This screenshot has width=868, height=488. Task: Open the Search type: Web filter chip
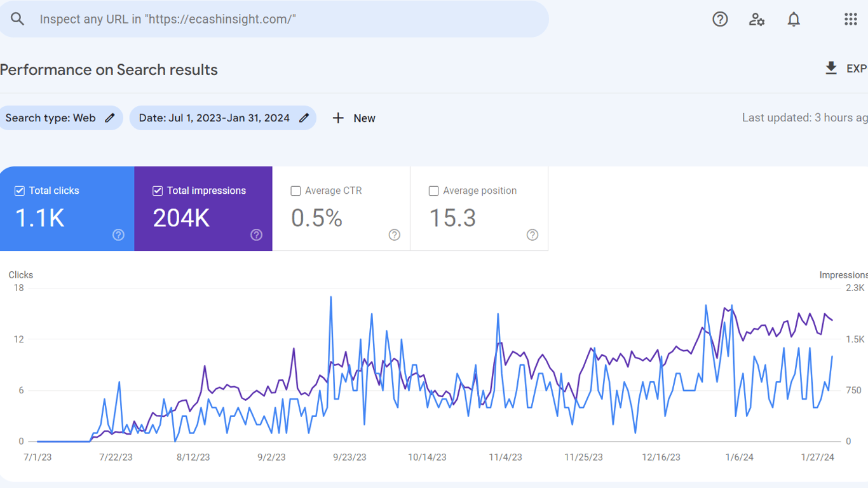pos(60,118)
